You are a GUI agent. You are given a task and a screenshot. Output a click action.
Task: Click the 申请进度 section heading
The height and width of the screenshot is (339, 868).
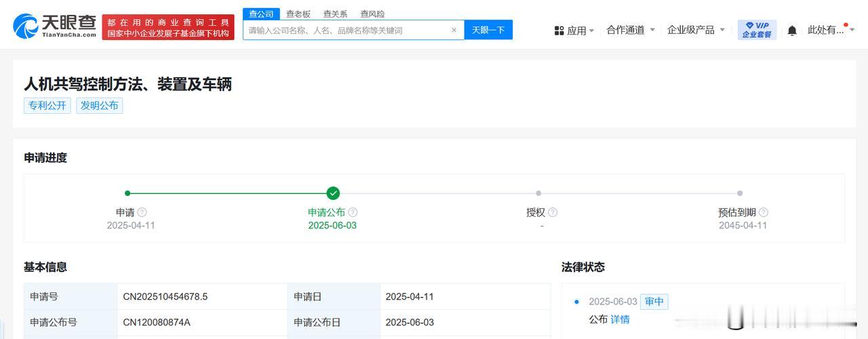[45, 157]
